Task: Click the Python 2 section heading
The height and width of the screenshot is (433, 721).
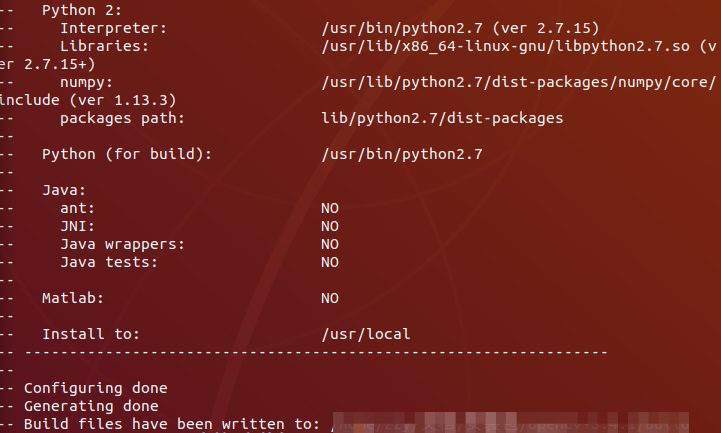Action: (82, 11)
